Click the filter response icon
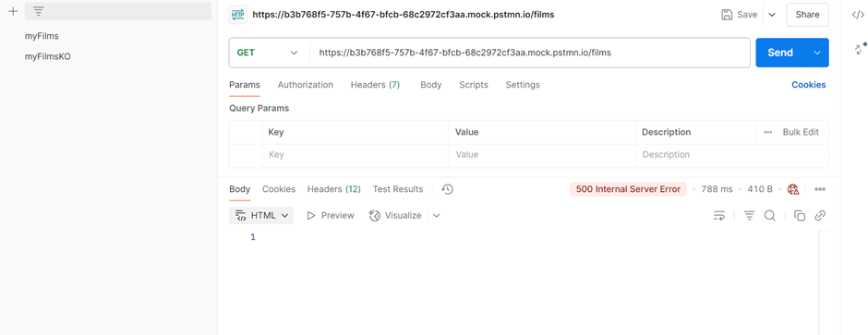The image size is (868, 335). [x=749, y=216]
